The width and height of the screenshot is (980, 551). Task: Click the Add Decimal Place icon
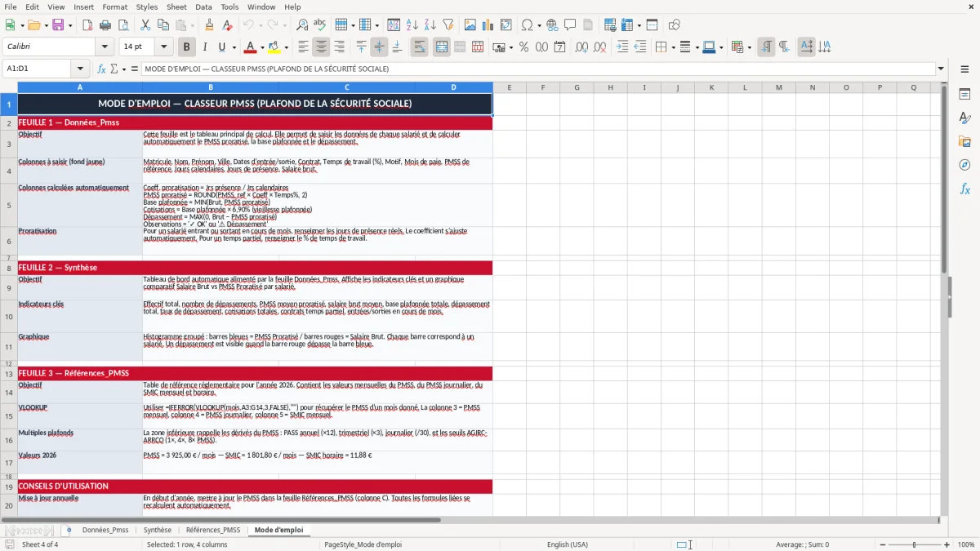581,47
